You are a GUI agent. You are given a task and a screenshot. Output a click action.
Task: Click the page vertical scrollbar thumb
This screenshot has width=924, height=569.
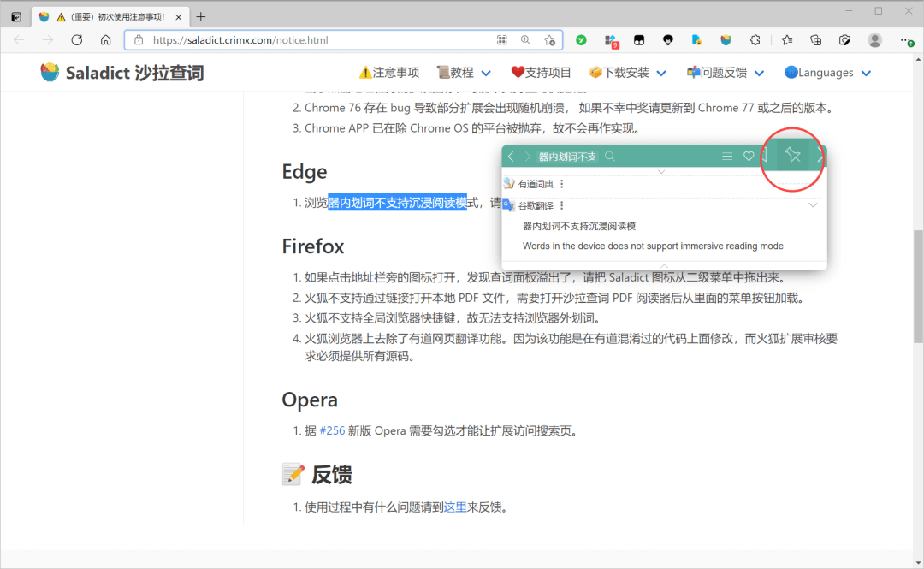[x=918, y=287]
